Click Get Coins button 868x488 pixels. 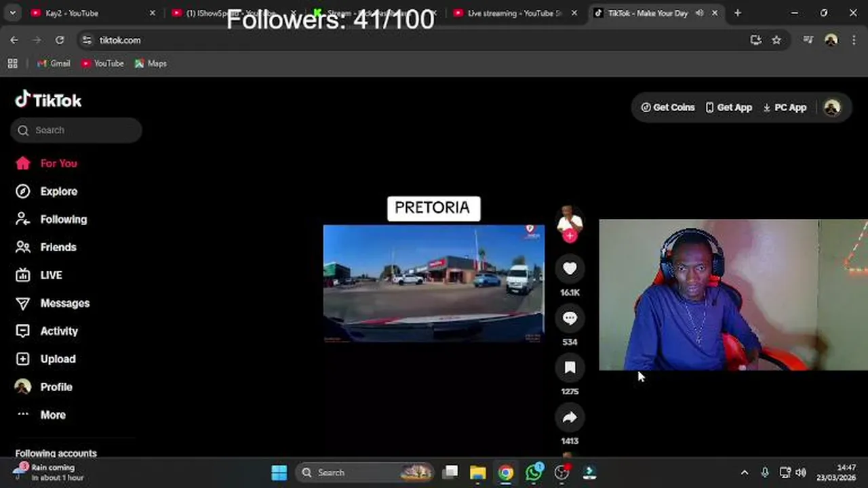668,107
